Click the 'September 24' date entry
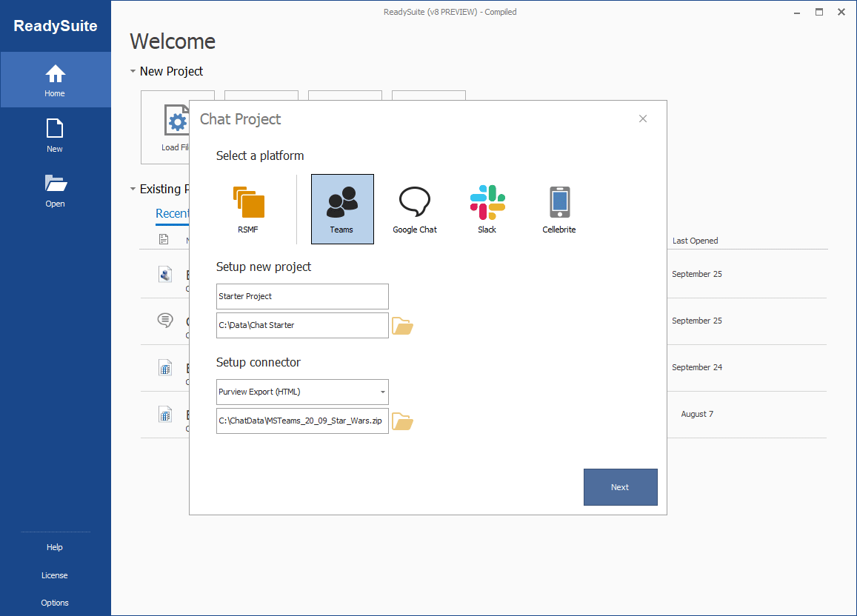Image resolution: width=857 pixels, height=616 pixels. point(697,367)
